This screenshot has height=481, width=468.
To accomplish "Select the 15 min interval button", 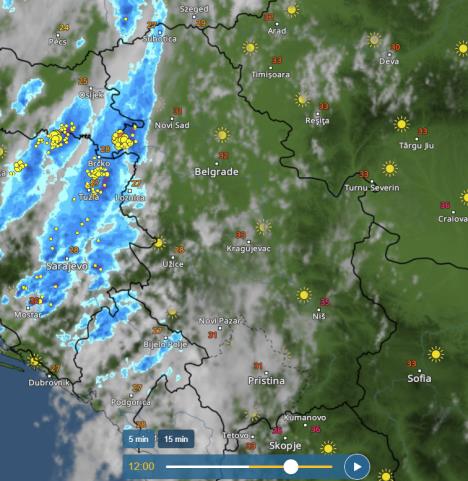I will point(176,439).
